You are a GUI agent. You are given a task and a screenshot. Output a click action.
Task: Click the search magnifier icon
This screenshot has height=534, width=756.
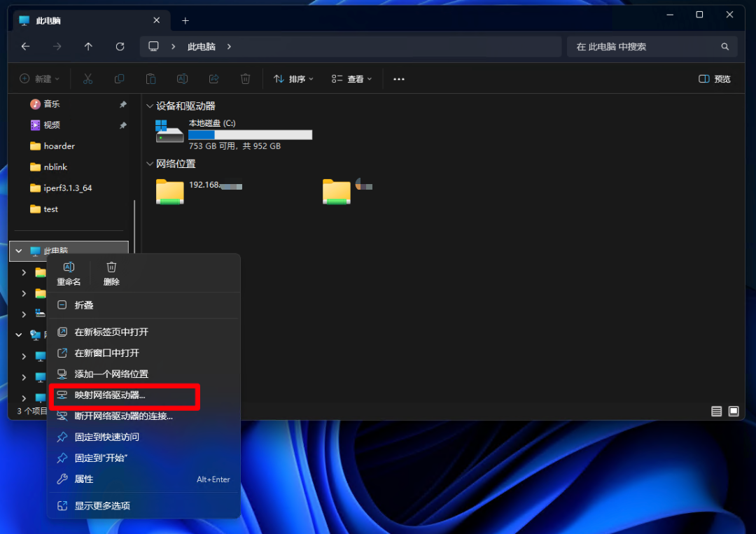(x=724, y=47)
